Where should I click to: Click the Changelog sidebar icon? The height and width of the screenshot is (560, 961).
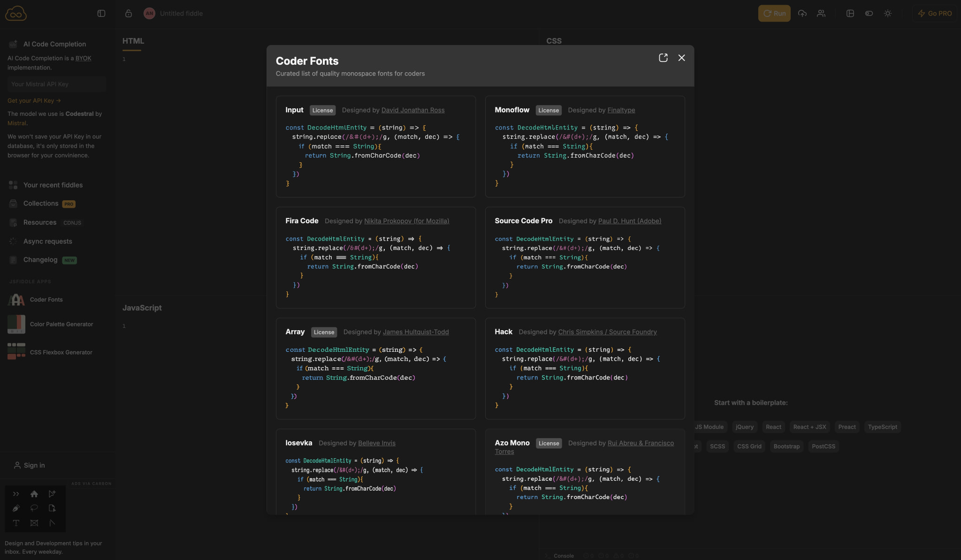pyautogui.click(x=13, y=260)
